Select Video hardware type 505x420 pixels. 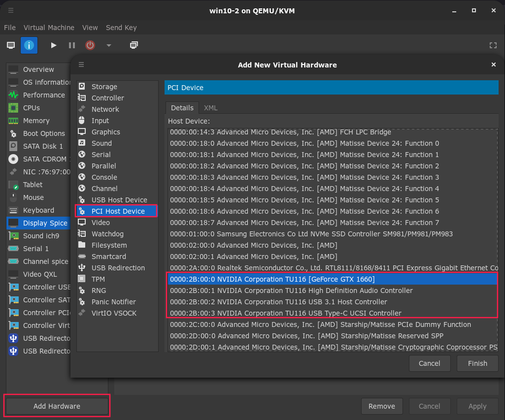[118, 223]
